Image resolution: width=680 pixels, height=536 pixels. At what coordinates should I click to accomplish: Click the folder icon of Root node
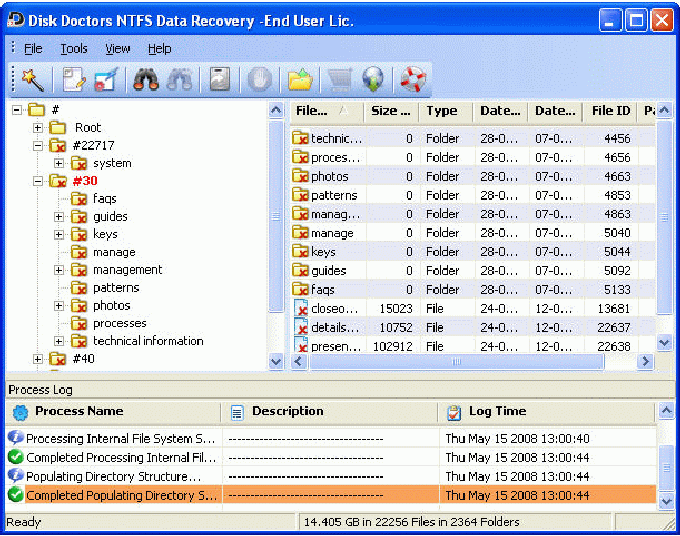click(57, 128)
